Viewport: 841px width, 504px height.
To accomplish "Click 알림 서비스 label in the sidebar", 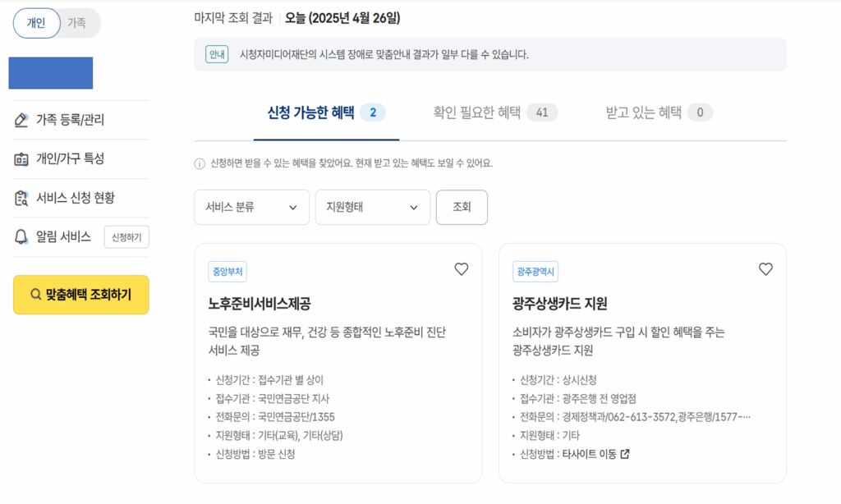I will 63,237.
